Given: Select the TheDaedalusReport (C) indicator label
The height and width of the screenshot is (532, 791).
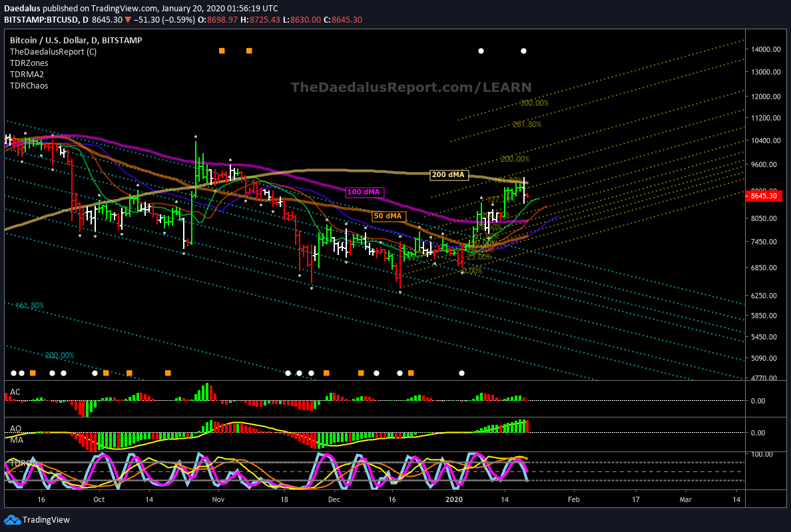Looking at the screenshot, I should pyautogui.click(x=53, y=51).
